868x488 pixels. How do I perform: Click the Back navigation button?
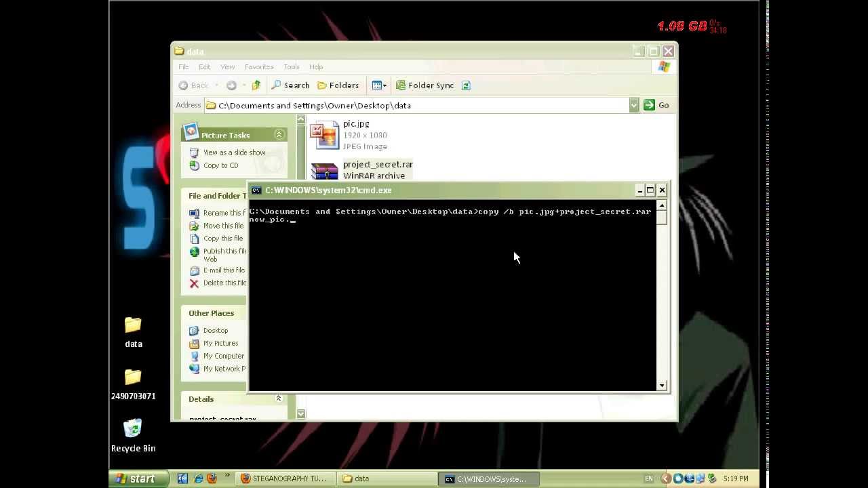click(x=194, y=85)
